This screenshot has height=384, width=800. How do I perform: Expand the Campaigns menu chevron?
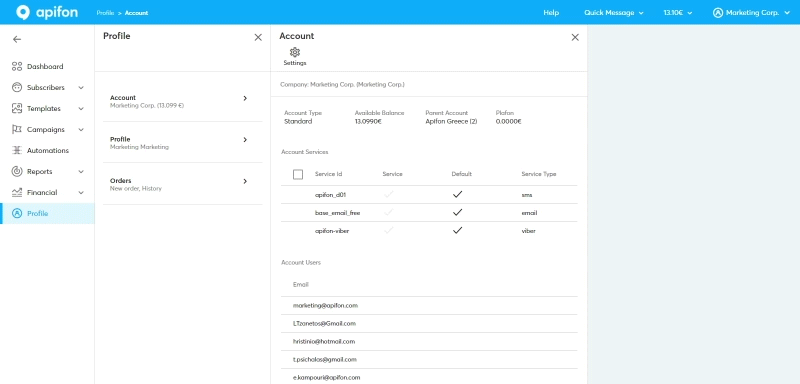81,130
